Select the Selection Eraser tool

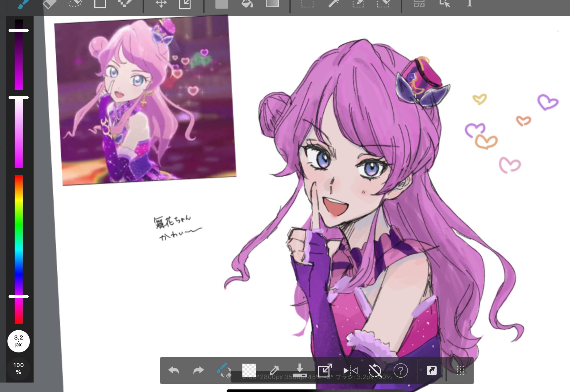point(384,3)
